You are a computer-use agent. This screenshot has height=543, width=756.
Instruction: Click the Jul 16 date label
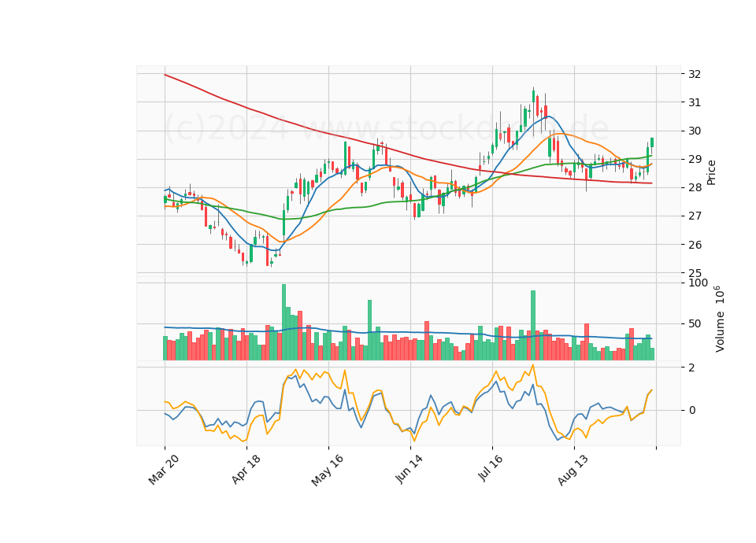click(x=491, y=467)
